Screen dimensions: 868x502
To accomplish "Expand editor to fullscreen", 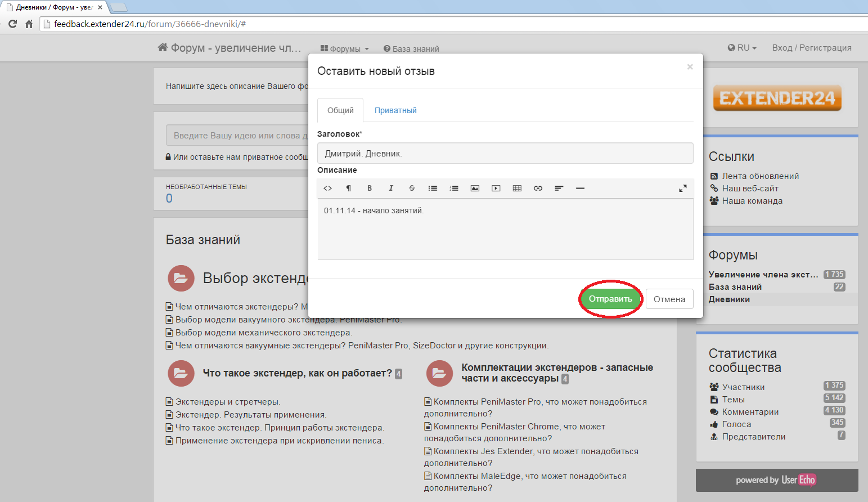I will 682,189.
